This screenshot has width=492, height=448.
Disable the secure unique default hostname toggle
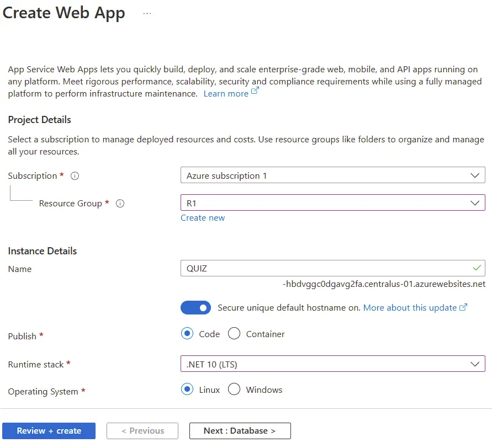tap(195, 307)
